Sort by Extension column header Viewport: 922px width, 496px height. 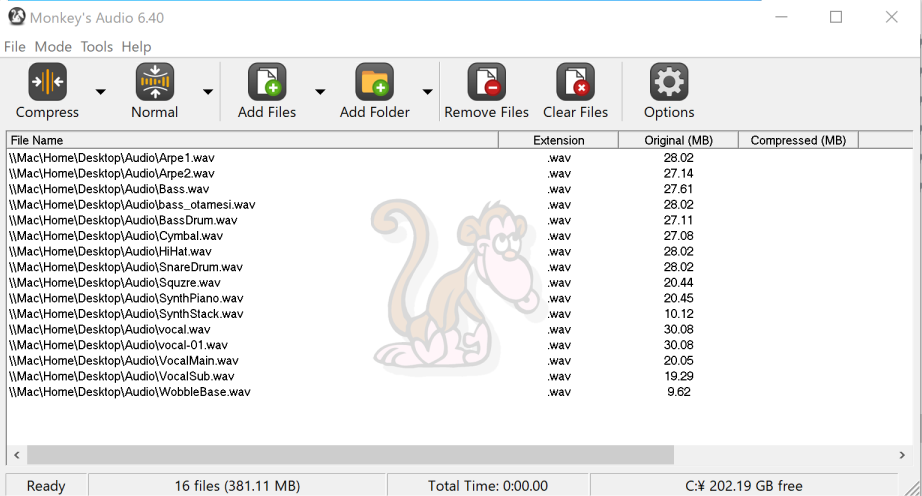coord(559,140)
